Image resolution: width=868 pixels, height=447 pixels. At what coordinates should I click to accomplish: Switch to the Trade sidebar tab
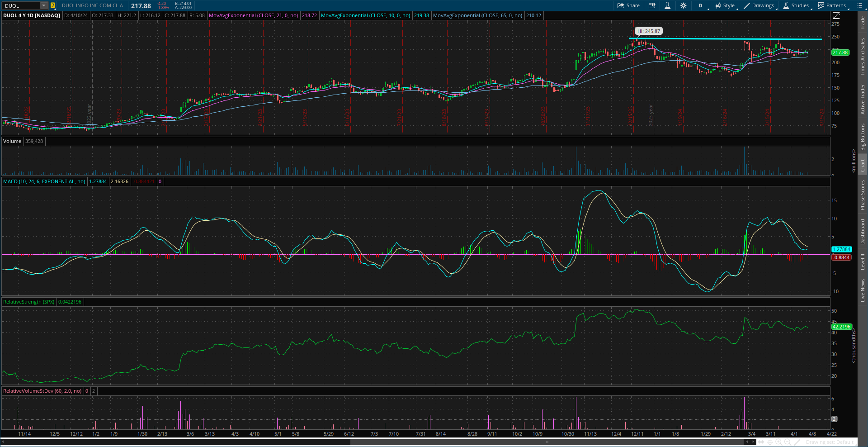point(863,23)
